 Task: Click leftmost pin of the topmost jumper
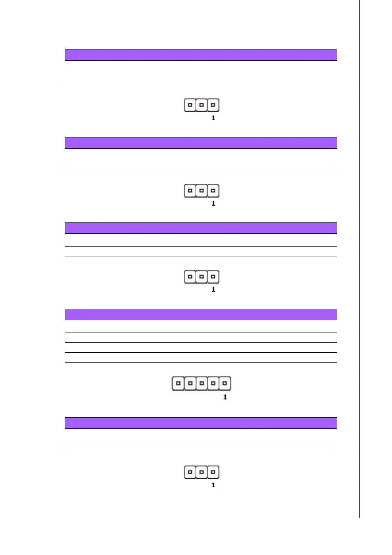[x=190, y=105]
